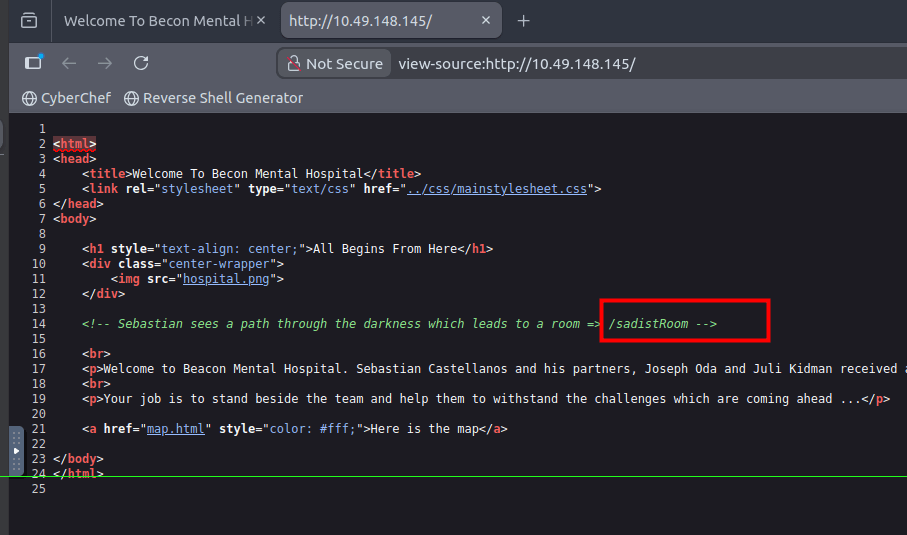Viewport: 907px width, 535px height.
Task: Open the Firefox View tab list icon
Action: 29,21
